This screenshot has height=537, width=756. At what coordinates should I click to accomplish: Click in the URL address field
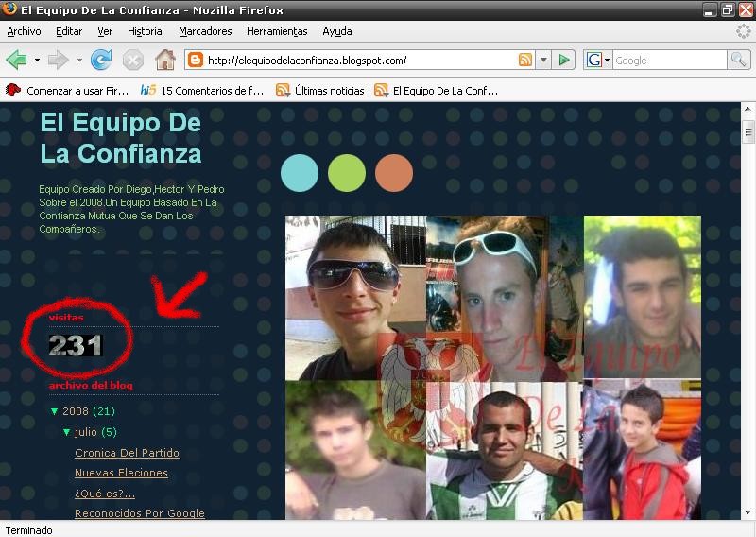359,61
